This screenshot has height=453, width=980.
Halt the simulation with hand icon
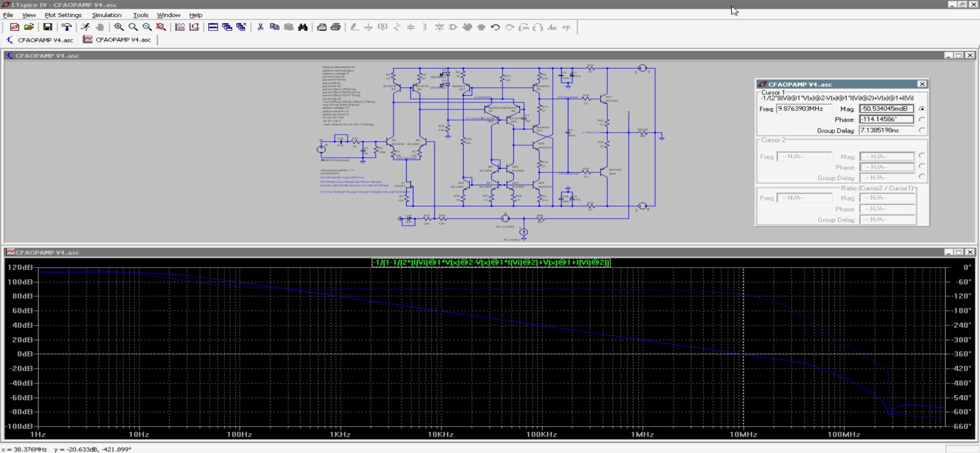(100, 27)
